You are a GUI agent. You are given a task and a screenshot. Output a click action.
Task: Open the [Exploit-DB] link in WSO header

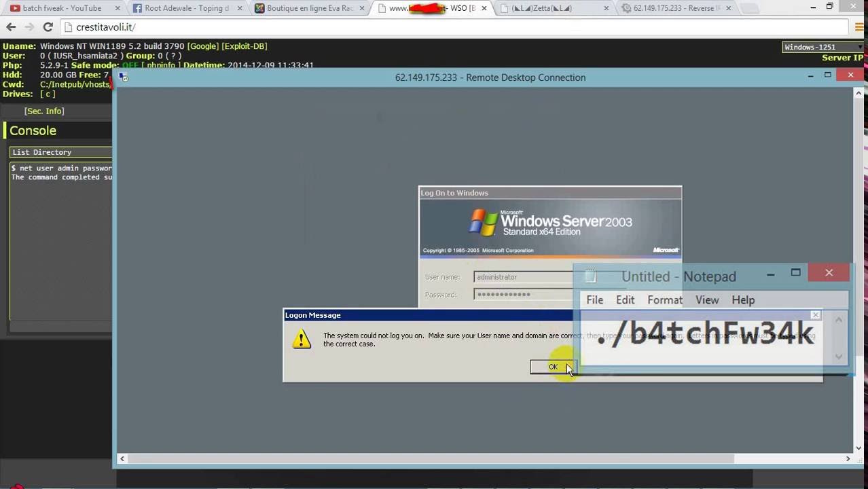click(x=245, y=46)
